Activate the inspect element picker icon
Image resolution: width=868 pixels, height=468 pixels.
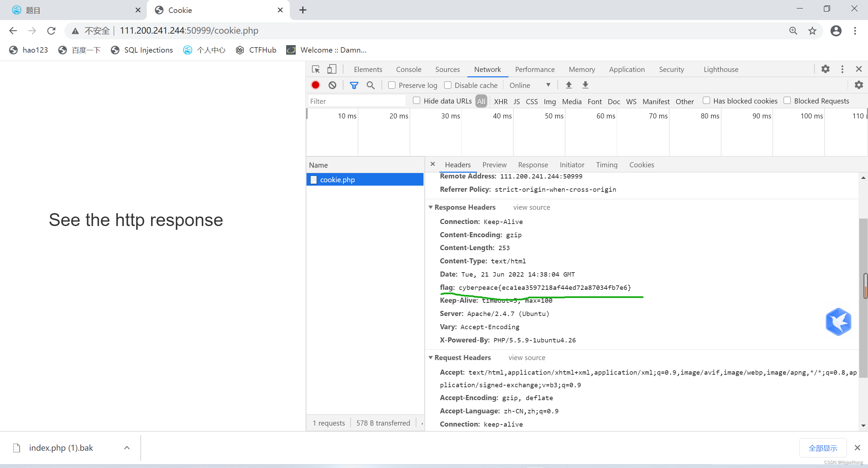(x=316, y=69)
